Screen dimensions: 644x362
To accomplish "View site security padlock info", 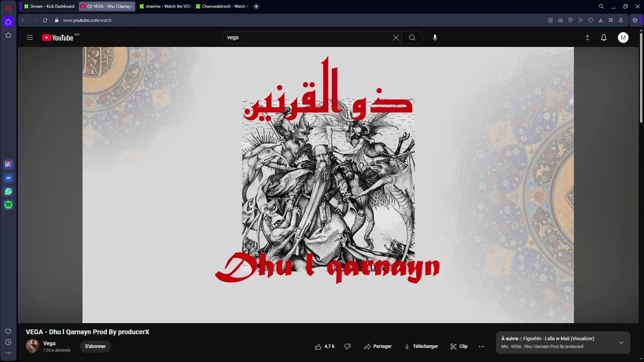I will coord(57,20).
